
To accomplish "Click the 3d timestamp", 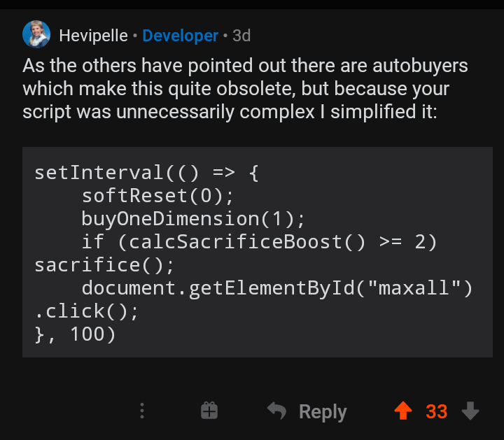I will click(x=241, y=36).
